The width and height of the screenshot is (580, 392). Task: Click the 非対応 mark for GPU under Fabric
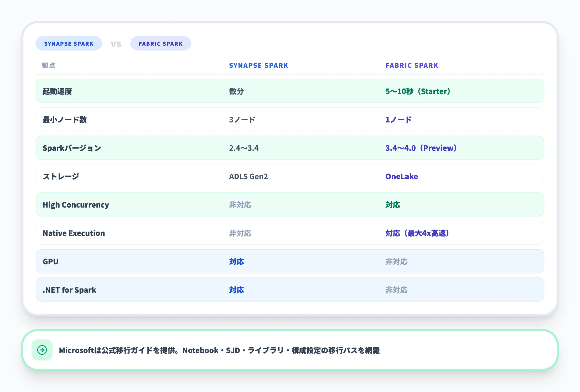coord(397,261)
